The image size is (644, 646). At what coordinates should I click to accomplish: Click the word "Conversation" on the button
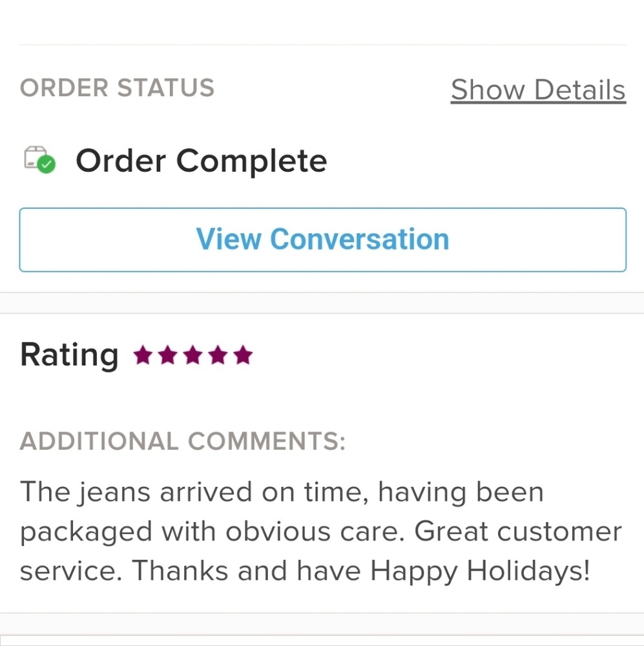coord(359,240)
